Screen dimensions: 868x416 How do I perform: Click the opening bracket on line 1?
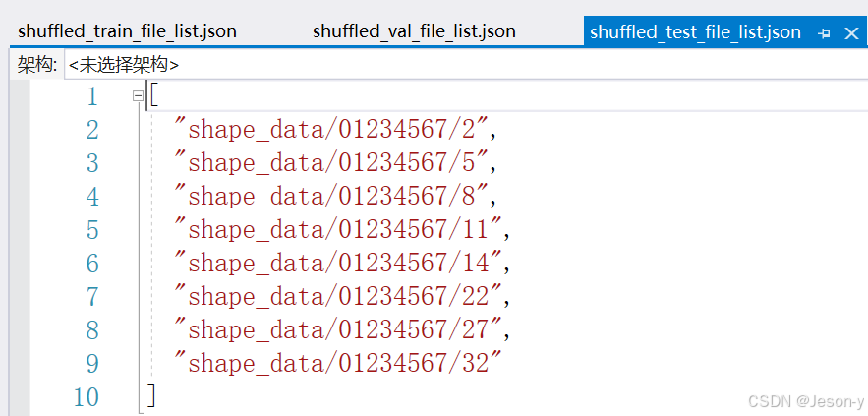tap(153, 96)
